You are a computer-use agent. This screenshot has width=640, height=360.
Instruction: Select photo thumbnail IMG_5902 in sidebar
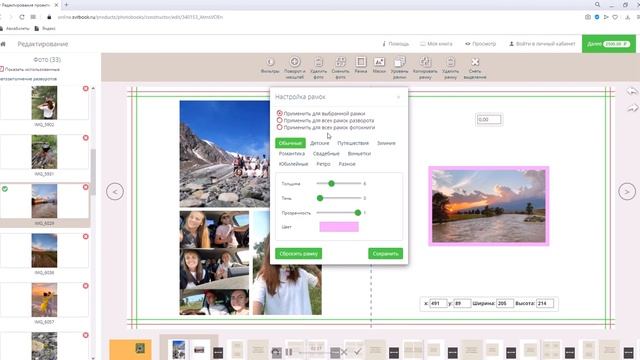click(44, 102)
